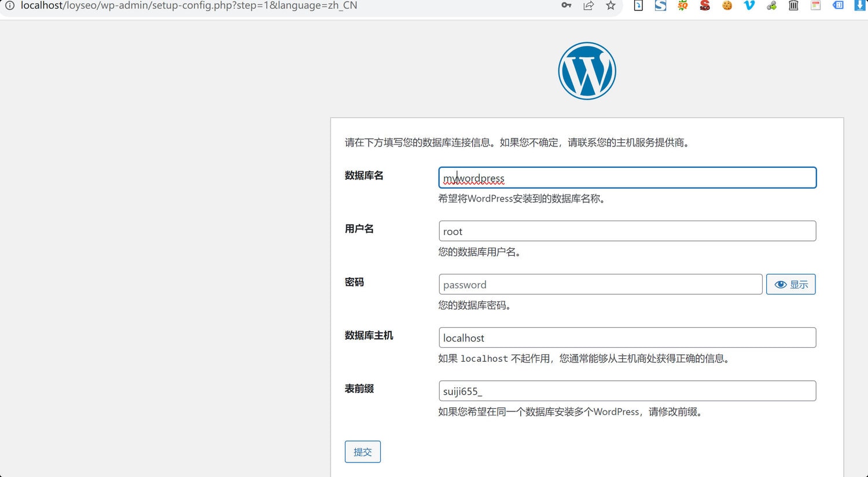Click the 用户名 label
868x477 pixels.
tap(359, 229)
